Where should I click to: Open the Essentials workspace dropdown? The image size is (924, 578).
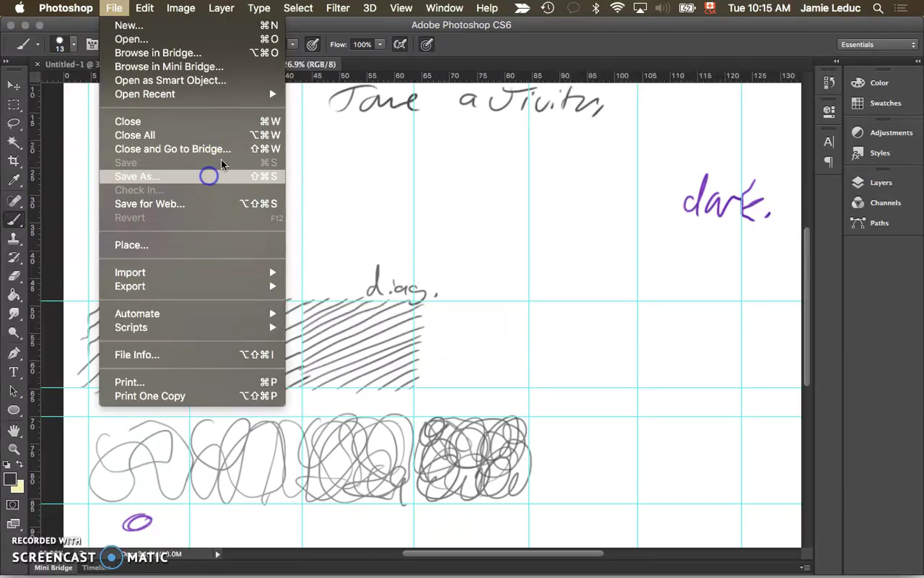pos(878,45)
